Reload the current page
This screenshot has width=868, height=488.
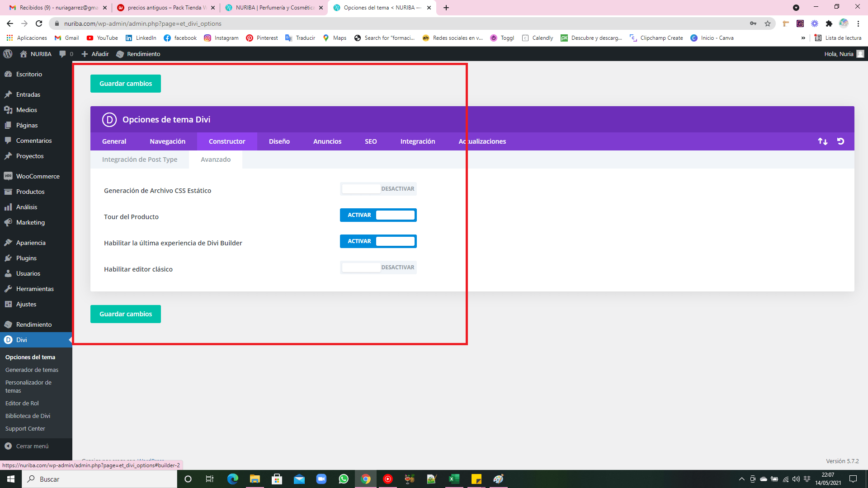tap(39, 23)
